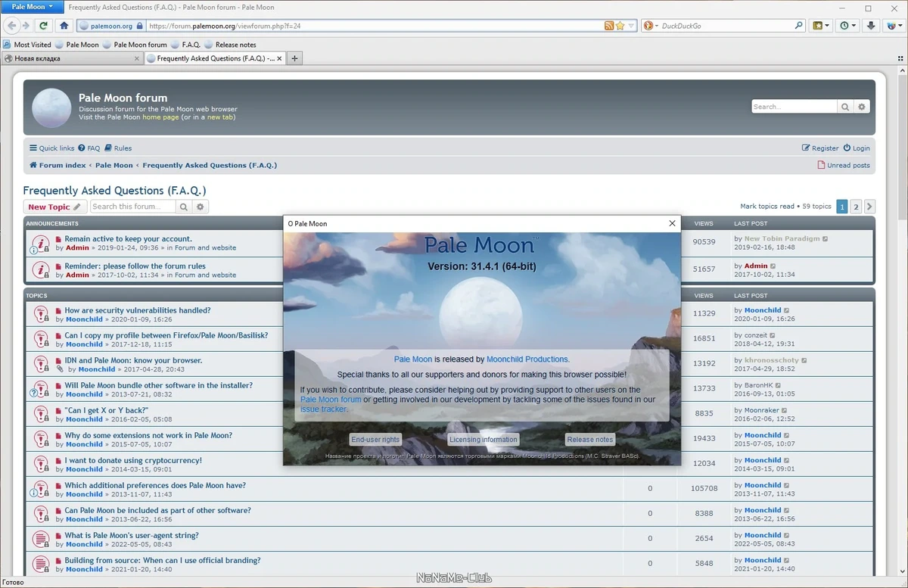Open the Pale Moon application menu button

32,7
